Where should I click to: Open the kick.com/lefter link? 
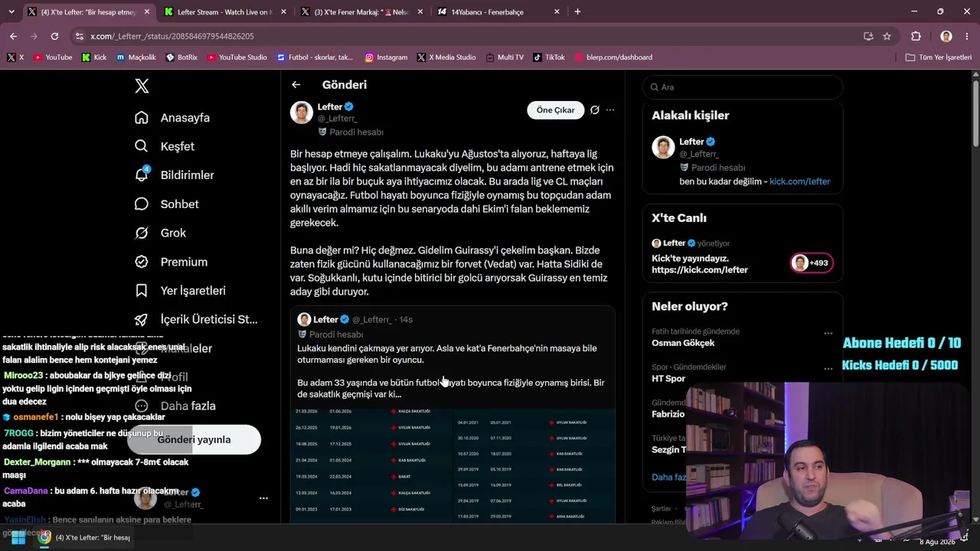pyautogui.click(x=799, y=181)
